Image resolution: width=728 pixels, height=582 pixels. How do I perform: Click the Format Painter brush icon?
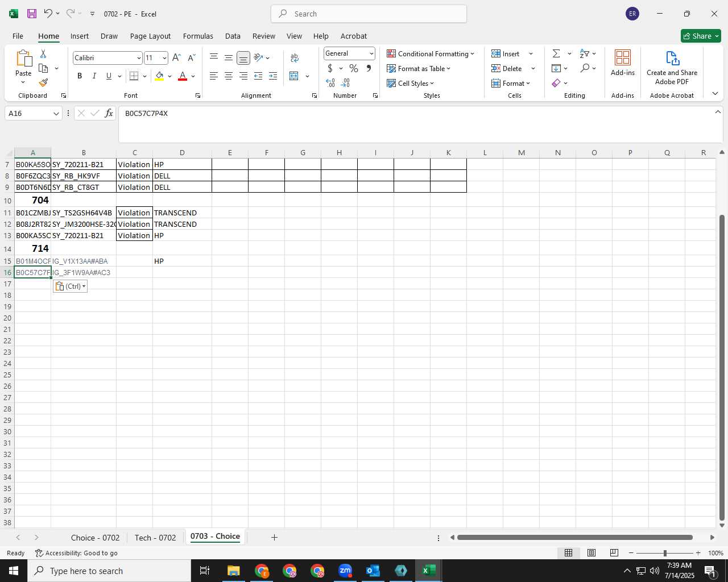coord(43,83)
